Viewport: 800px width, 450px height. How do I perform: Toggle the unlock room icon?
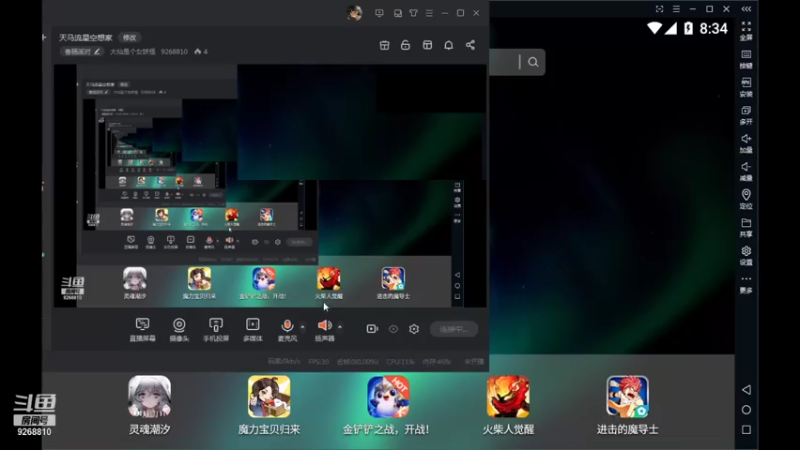click(x=406, y=45)
